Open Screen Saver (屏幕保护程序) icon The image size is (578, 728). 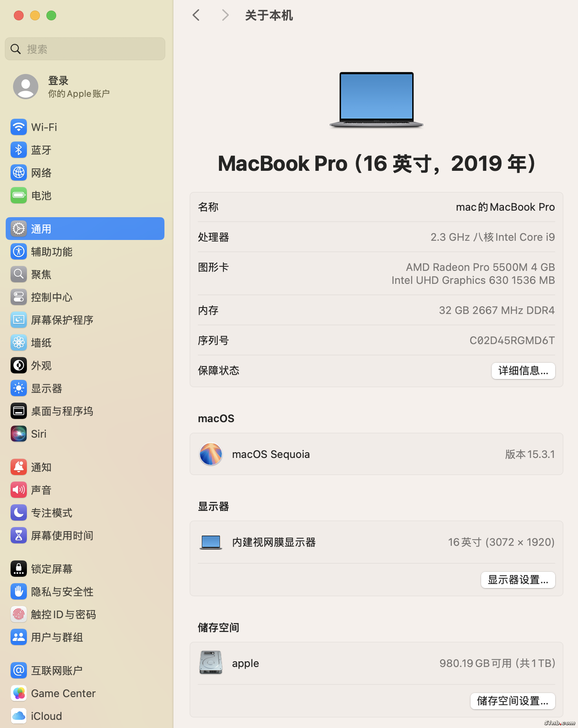(19, 320)
